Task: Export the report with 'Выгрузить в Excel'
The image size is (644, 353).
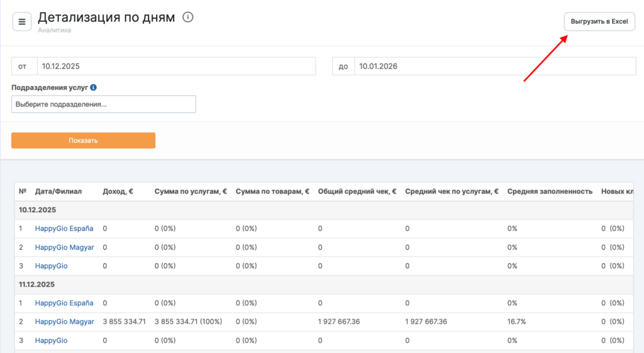Action: click(x=599, y=21)
